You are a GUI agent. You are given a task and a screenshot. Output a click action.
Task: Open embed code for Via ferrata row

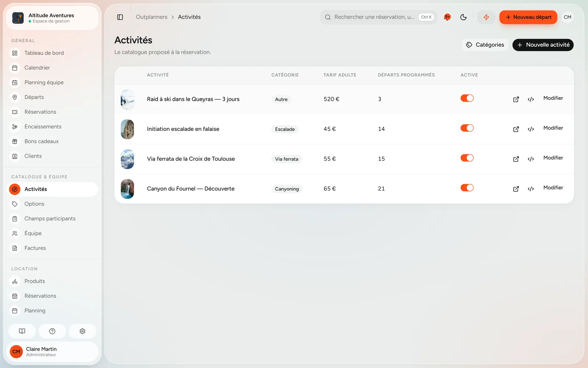coord(531,159)
